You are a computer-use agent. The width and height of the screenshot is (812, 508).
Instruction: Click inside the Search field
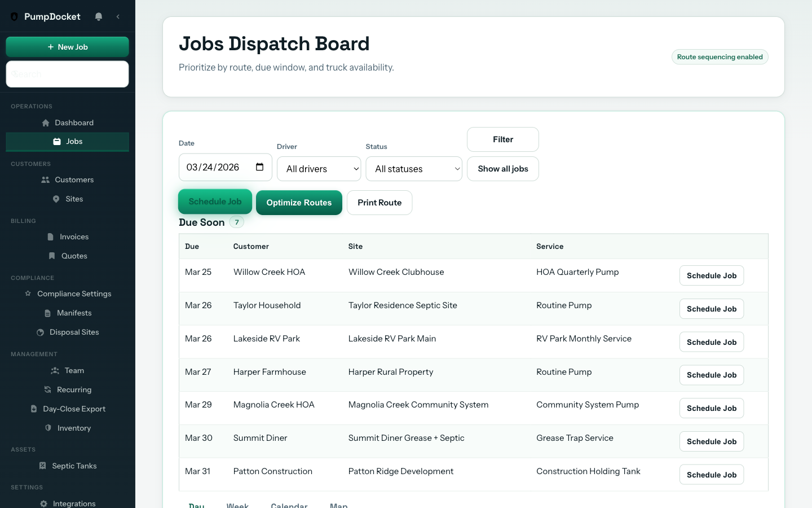coord(67,74)
